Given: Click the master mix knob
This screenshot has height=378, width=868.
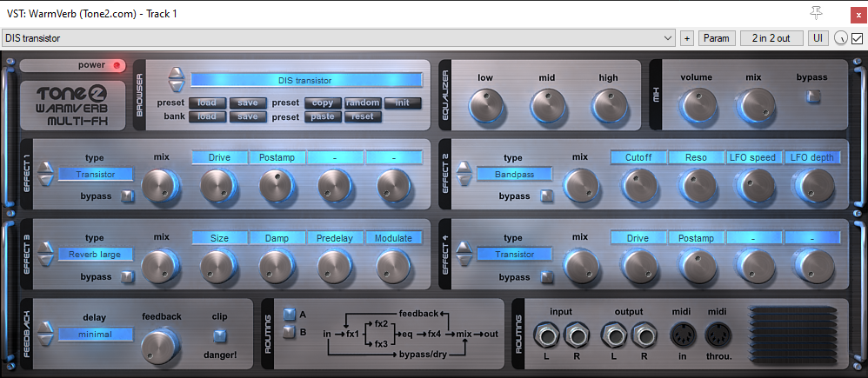Looking at the screenshot, I should pos(758,104).
